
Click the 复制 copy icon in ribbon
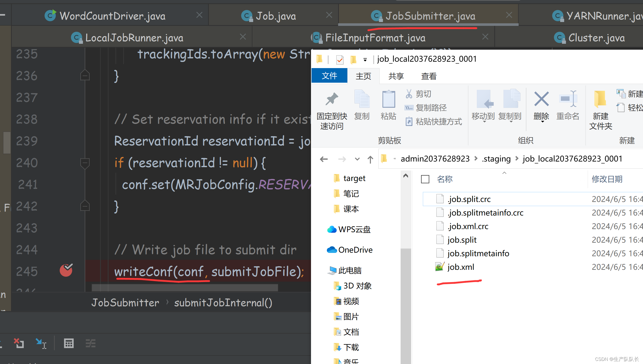tap(362, 99)
